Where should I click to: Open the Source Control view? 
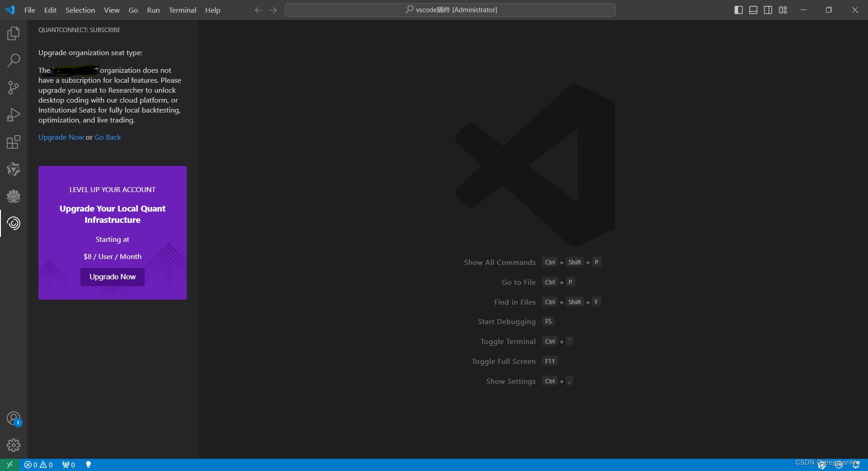(14, 88)
